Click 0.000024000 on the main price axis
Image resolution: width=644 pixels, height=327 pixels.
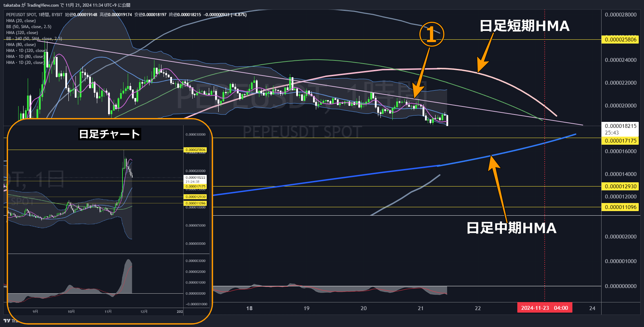tap(620, 60)
